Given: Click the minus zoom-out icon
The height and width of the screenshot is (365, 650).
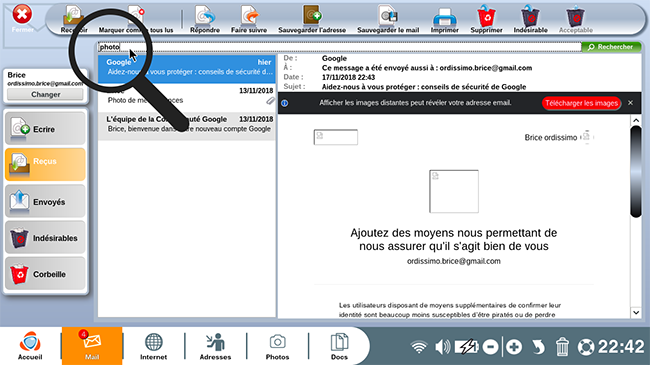Looking at the screenshot, I should [x=491, y=347].
